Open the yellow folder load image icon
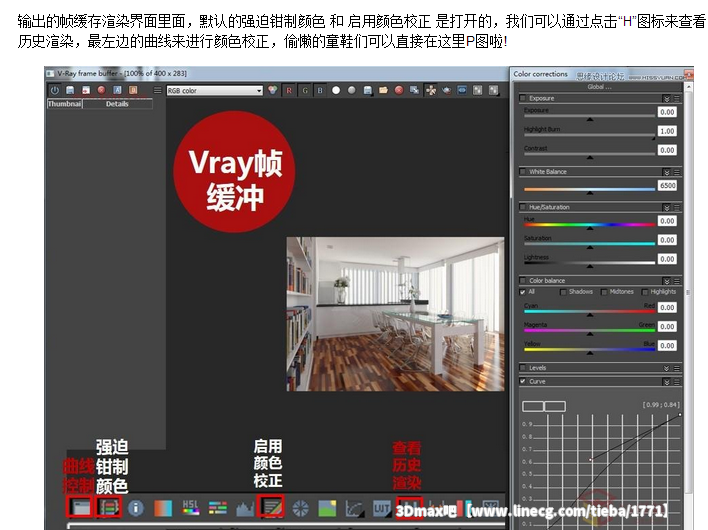 coord(383,90)
